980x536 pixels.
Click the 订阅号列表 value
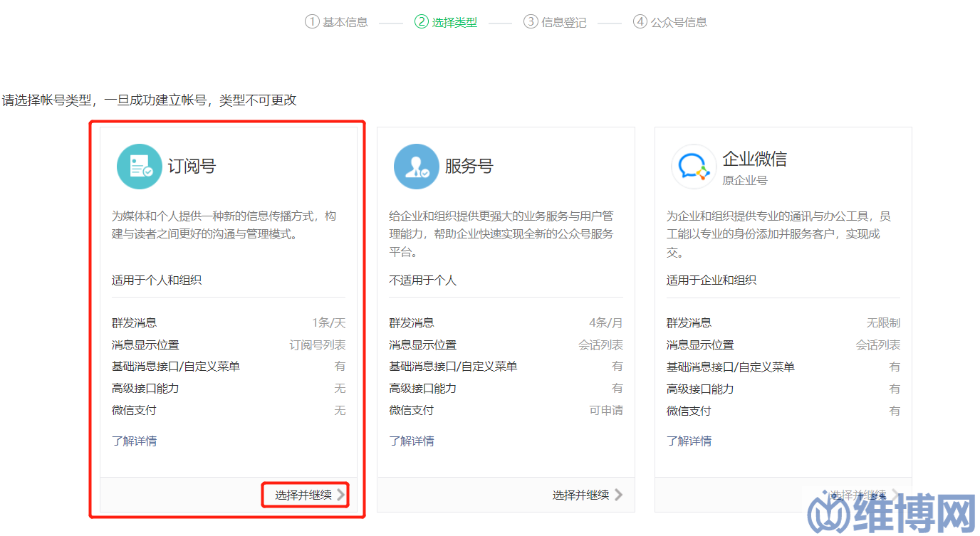pos(318,345)
